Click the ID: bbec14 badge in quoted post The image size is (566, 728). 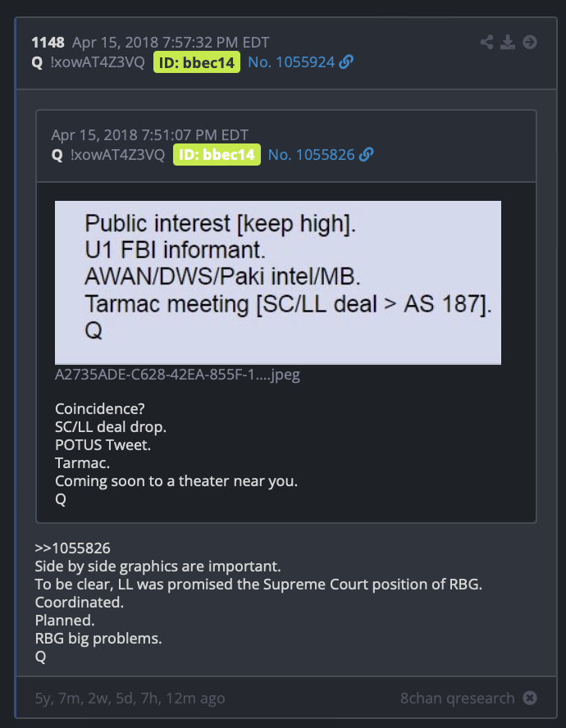(x=217, y=155)
